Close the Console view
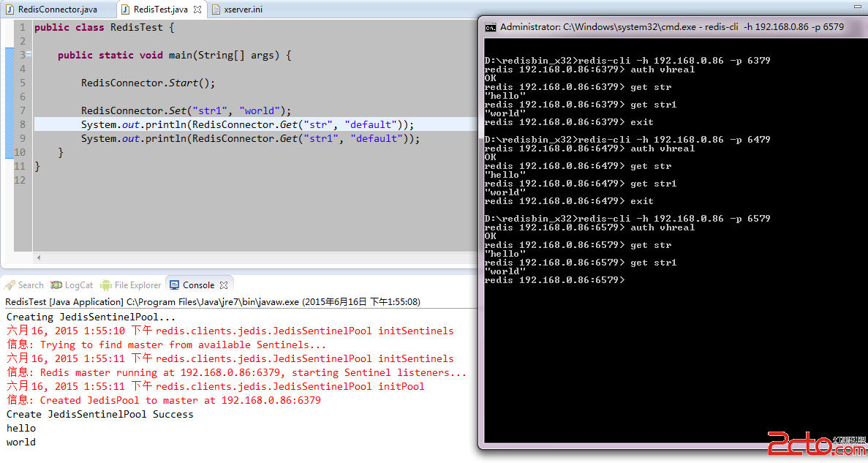The height and width of the screenshot is (463, 868). pos(224,285)
